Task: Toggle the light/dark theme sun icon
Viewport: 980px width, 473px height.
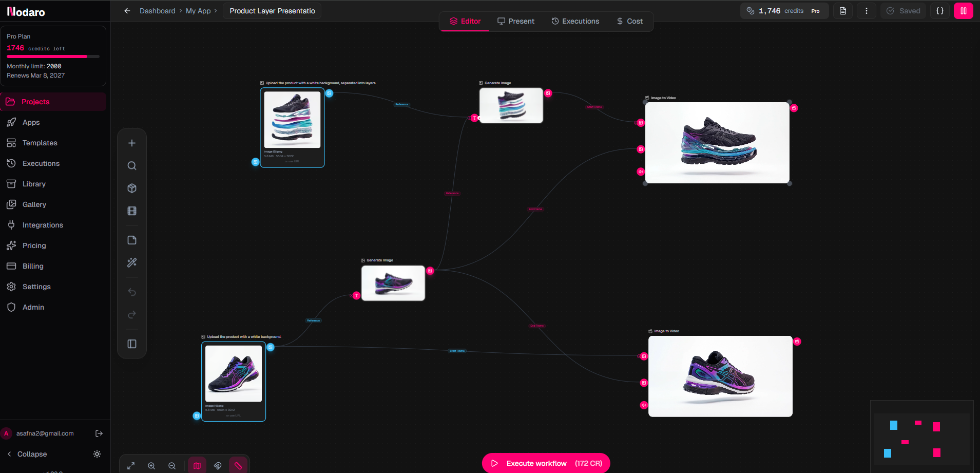Action: tap(97, 454)
